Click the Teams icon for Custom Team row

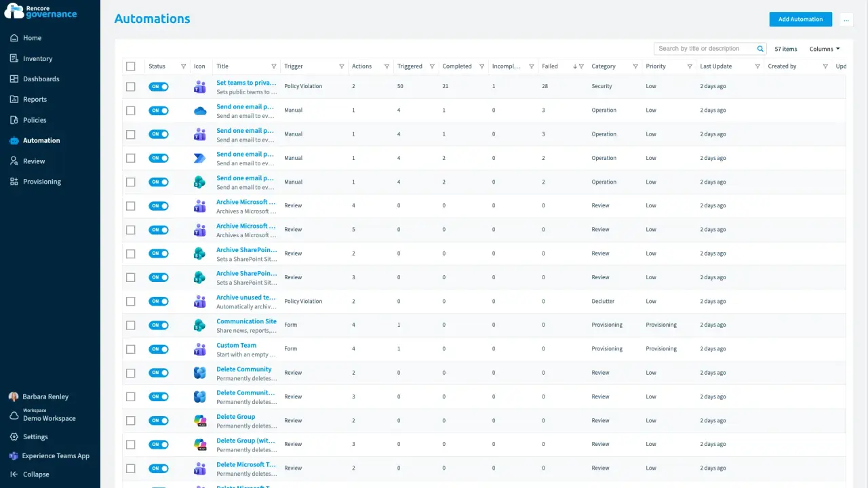coord(199,349)
